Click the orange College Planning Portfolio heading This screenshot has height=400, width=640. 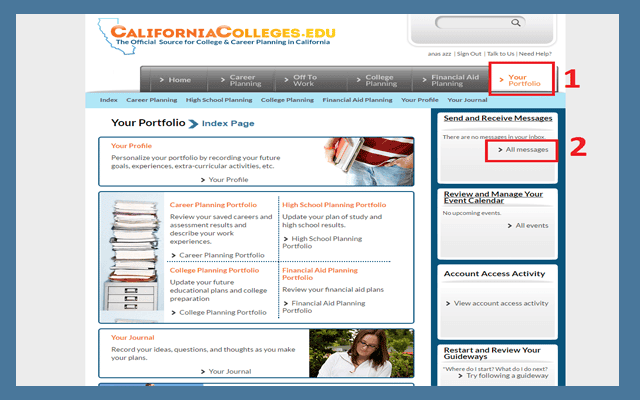214,270
